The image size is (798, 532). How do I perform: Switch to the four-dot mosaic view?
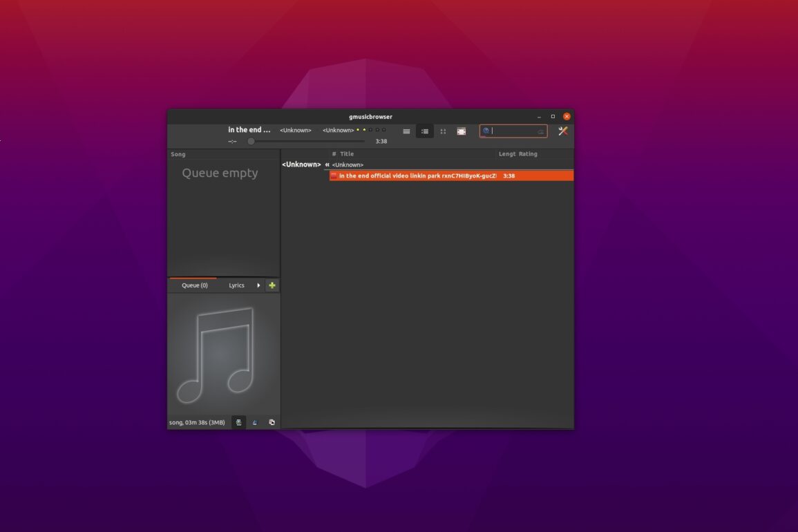[x=443, y=131]
